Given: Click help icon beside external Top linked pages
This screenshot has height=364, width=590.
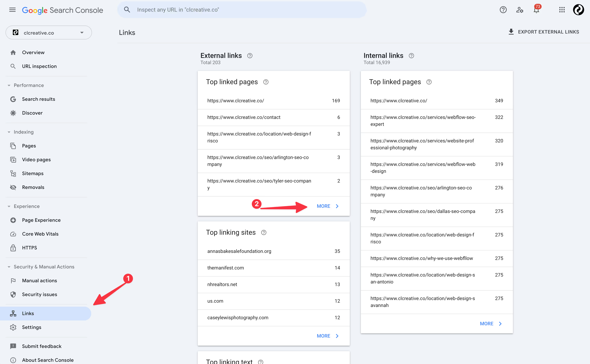Looking at the screenshot, I should [265, 82].
